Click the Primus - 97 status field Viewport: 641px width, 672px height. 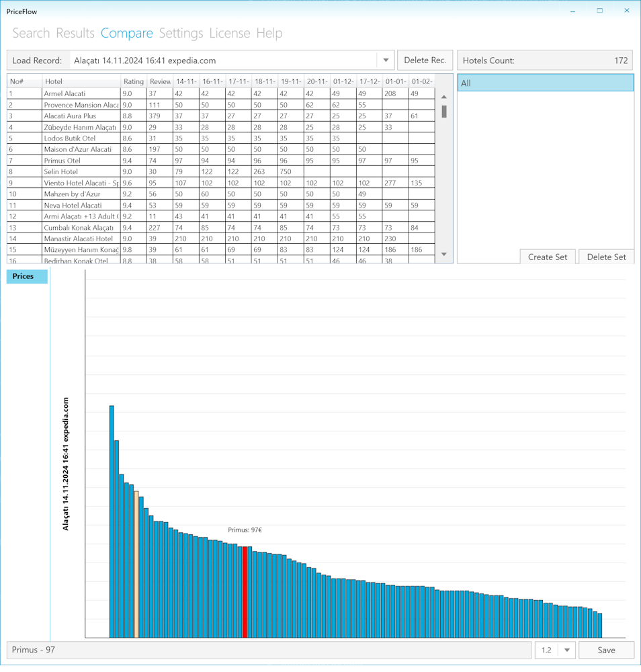[269, 650]
